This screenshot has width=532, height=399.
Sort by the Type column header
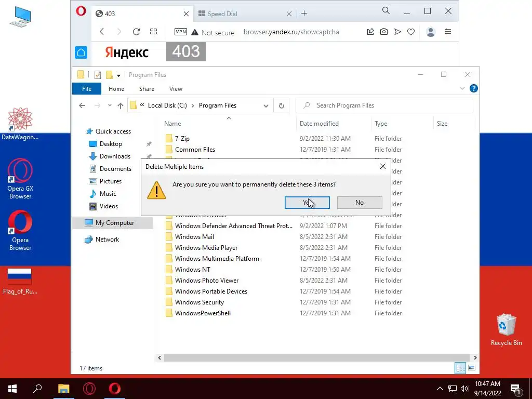pos(381,124)
